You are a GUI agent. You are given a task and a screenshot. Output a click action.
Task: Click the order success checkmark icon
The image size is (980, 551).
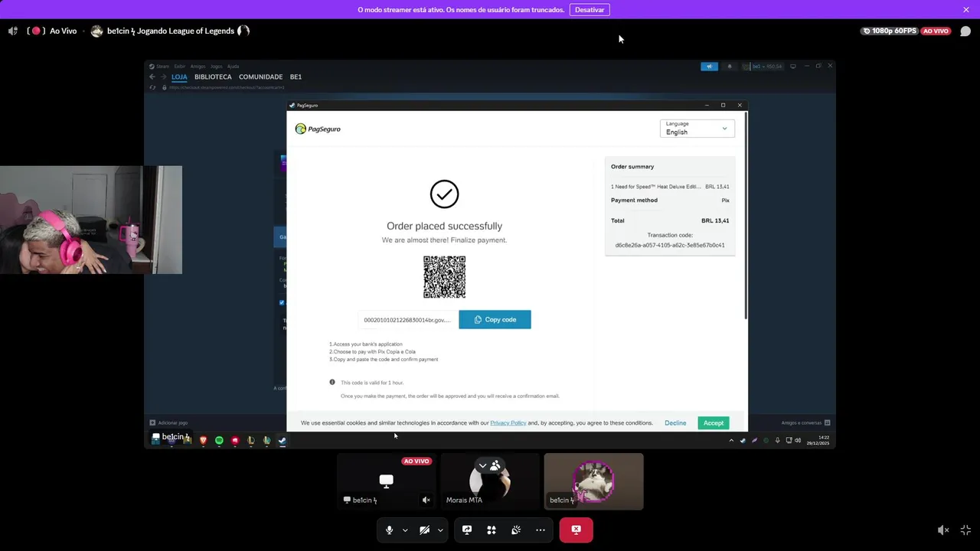point(444,194)
